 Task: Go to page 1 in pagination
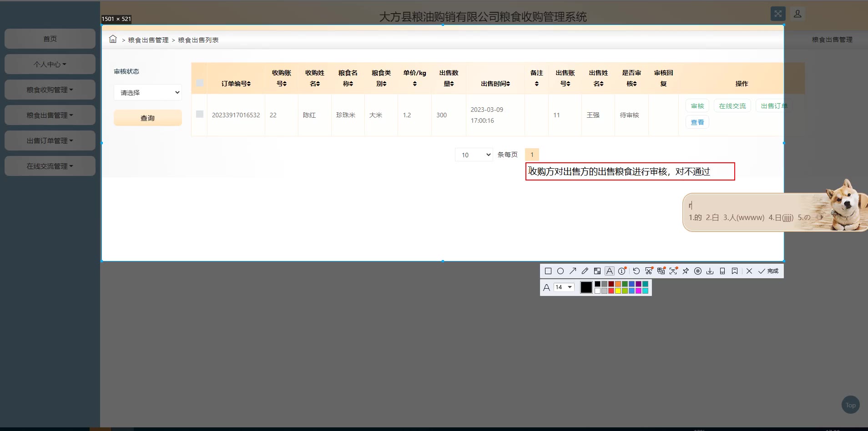click(x=532, y=155)
